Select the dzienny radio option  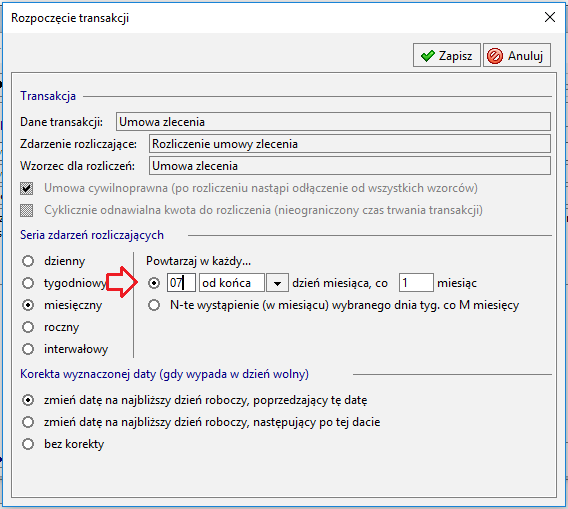click(x=28, y=261)
